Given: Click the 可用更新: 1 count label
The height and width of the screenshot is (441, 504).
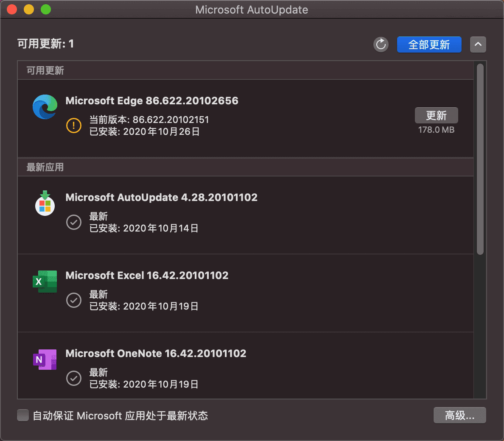Looking at the screenshot, I should (45, 43).
